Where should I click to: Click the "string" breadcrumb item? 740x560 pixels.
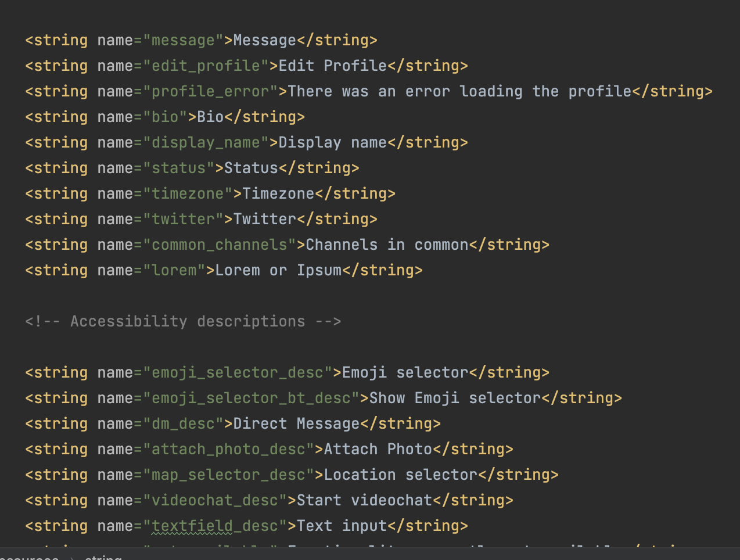pyautogui.click(x=103, y=557)
